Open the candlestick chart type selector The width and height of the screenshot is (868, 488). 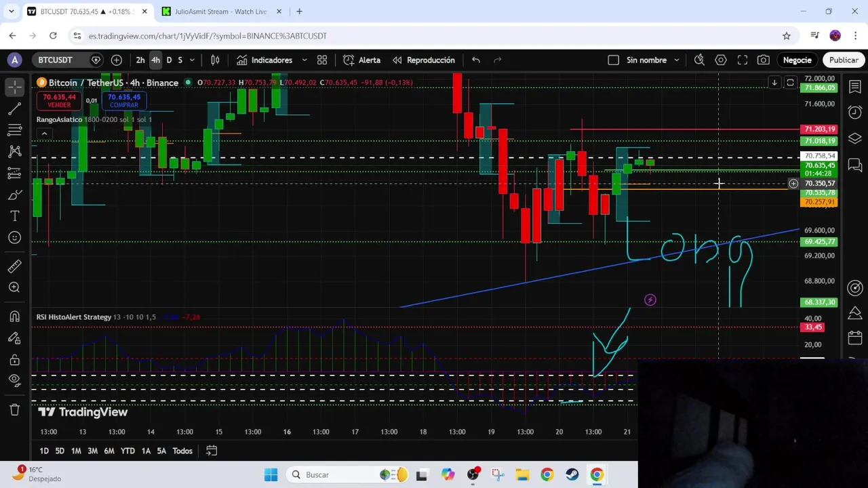coord(215,60)
